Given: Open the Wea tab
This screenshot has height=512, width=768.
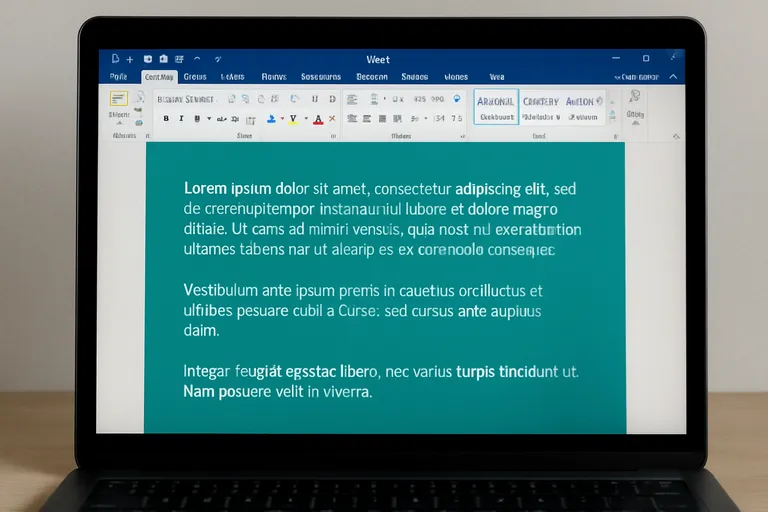Looking at the screenshot, I should (497, 77).
